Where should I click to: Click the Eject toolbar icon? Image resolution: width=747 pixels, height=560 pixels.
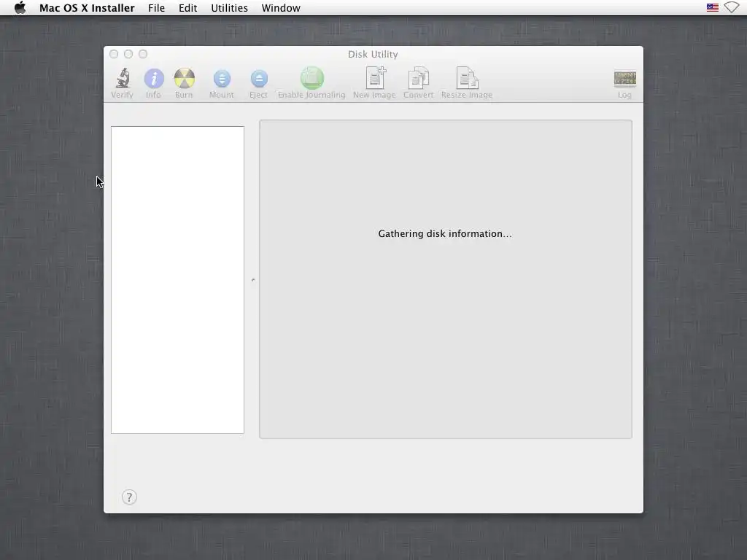[259, 79]
